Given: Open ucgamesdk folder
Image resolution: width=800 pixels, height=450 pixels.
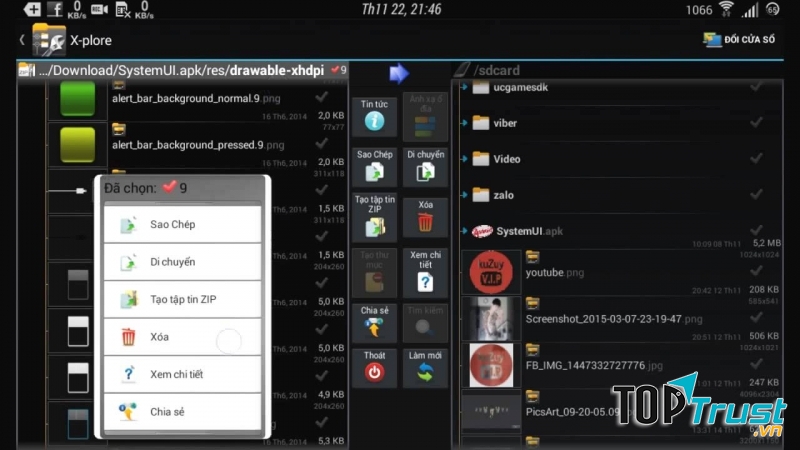Looking at the screenshot, I should pyautogui.click(x=510, y=87).
